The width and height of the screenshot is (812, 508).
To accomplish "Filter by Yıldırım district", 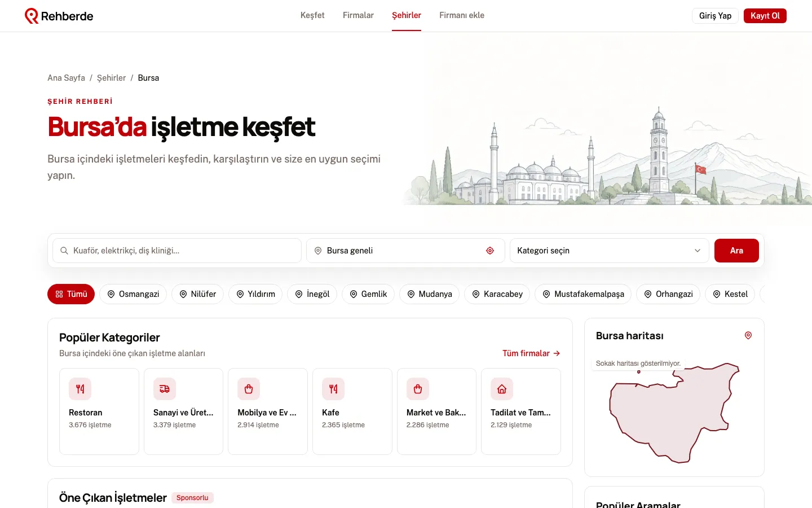I will click(x=255, y=294).
